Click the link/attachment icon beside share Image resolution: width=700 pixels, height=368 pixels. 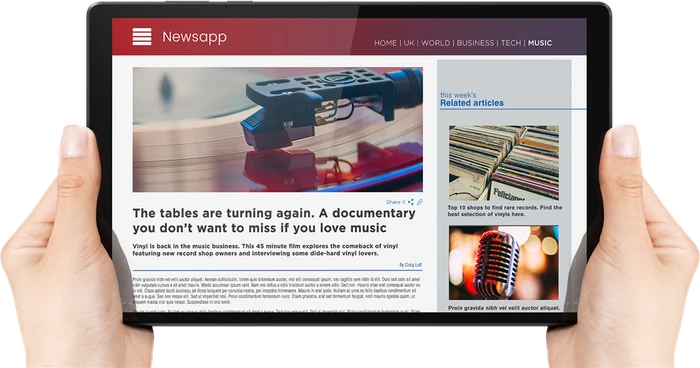click(420, 202)
